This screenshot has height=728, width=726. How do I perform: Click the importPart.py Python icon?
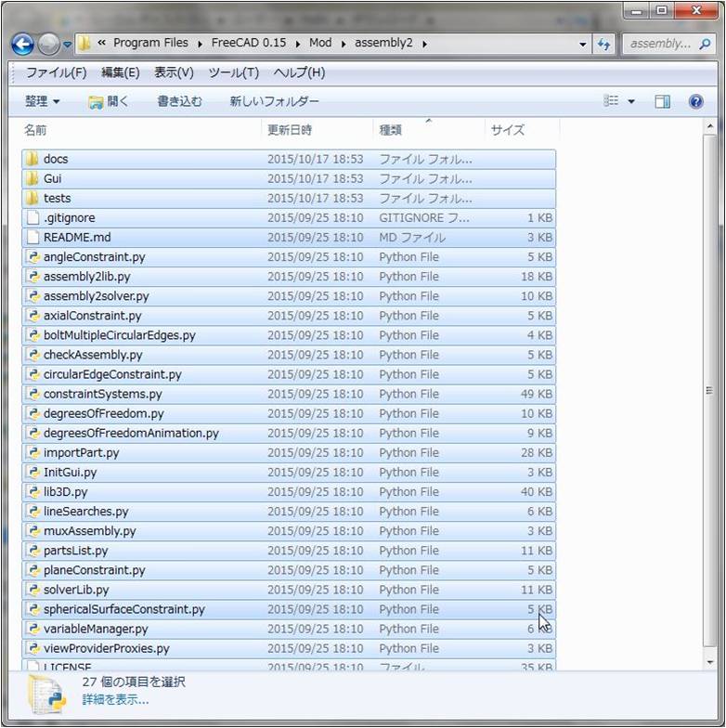pyautogui.click(x=32, y=453)
